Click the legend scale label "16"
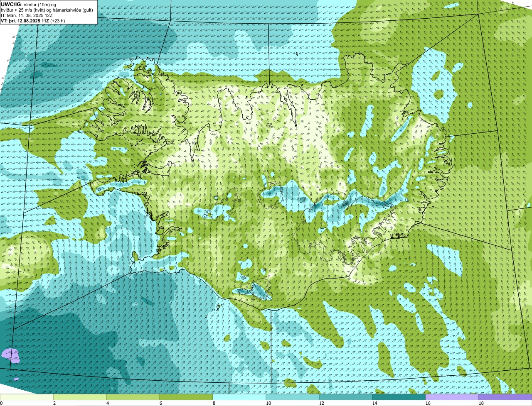 click(x=428, y=403)
